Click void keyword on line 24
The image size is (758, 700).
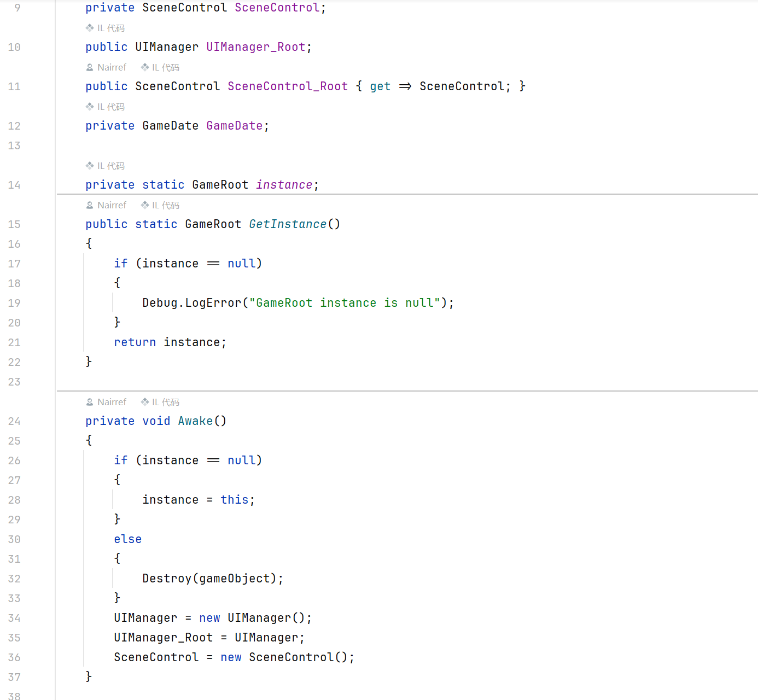[156, 421]
